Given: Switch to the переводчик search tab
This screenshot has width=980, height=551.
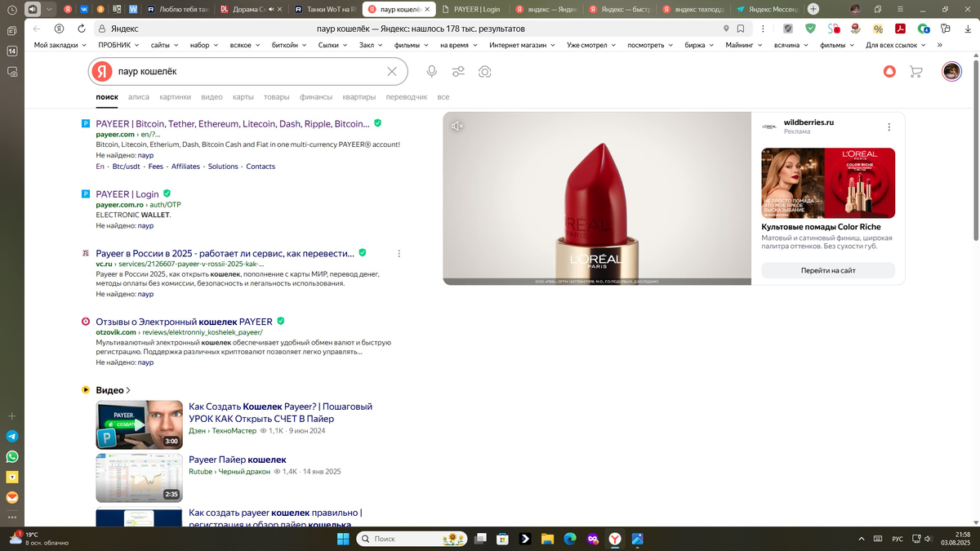Looking at the screenshot, I should coord(407,97).
